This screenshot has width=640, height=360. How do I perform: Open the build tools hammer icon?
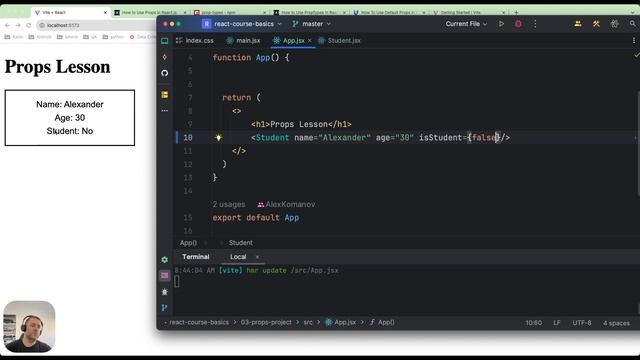click(x=596, y=24)
